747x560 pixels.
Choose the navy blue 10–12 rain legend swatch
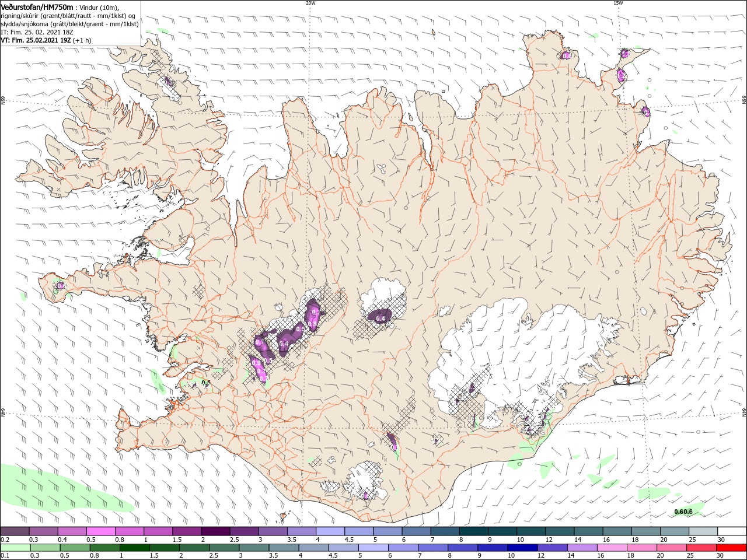click(522, 548)
